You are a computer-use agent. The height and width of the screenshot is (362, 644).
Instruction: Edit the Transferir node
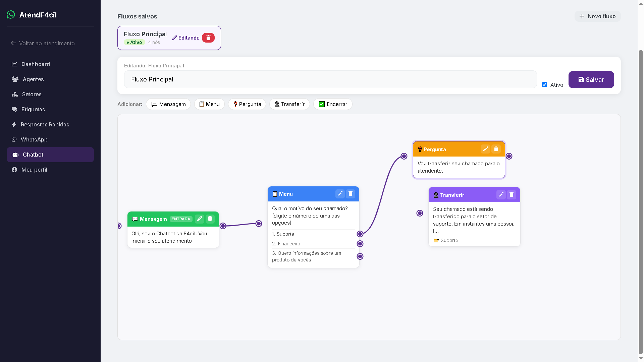click(501, 195)
